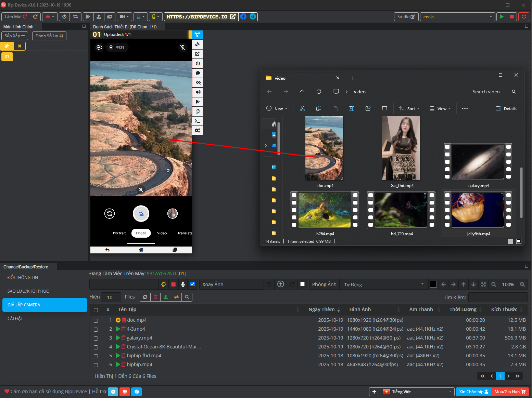Click the green upload icon in Files toolbar
Image resolution: width=532 pixels, height=398 pixels.
coord(166,297)
